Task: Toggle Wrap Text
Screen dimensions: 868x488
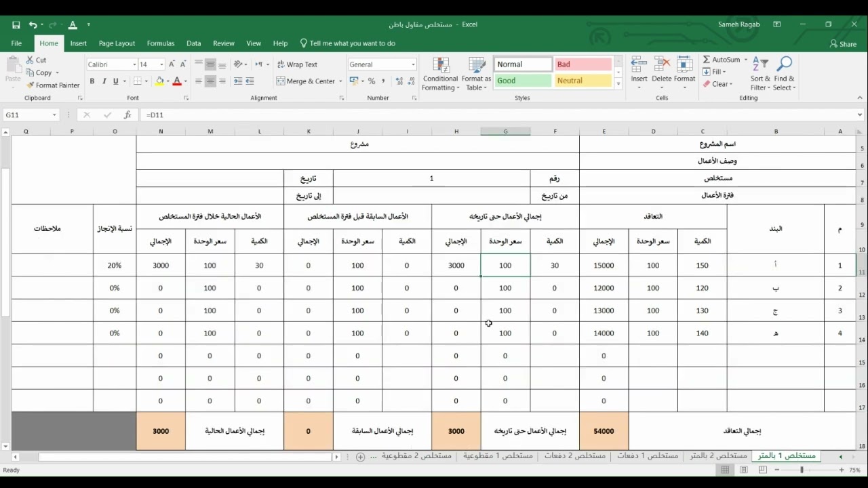Action: click(297, 64)
